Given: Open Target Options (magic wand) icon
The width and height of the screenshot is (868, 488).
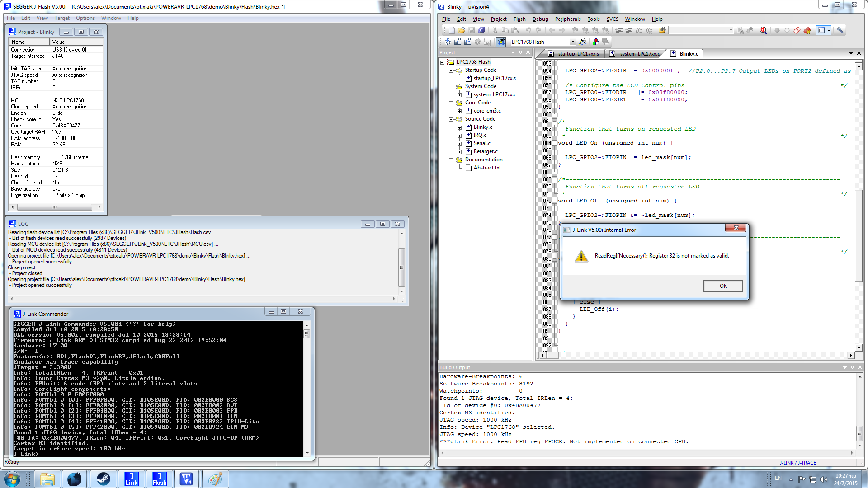Looking at the screenshot, I should pyautogui.click(x=582, y=42).
